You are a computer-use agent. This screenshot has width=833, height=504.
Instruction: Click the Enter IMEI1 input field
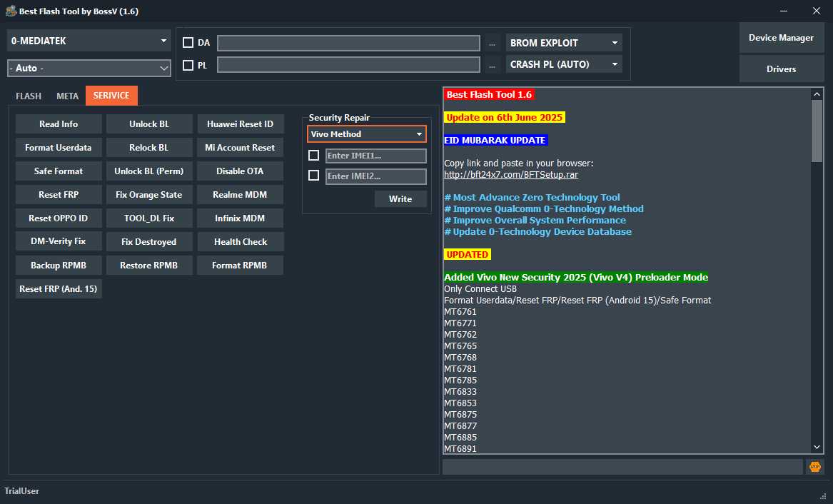coord(375,155)
